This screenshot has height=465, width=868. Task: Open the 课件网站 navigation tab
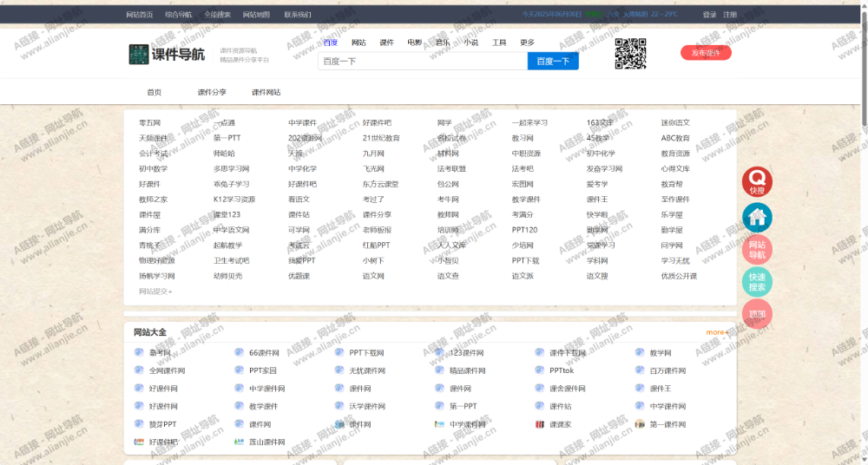pyautogui.click(x=266, y=93)
